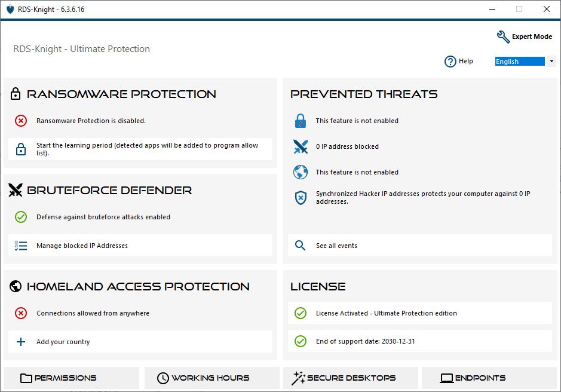This screenshot has width=561, height=392.
Task: Click red X icon beside Connections allowed from anywhere
Action: click(x=21, y=313)
